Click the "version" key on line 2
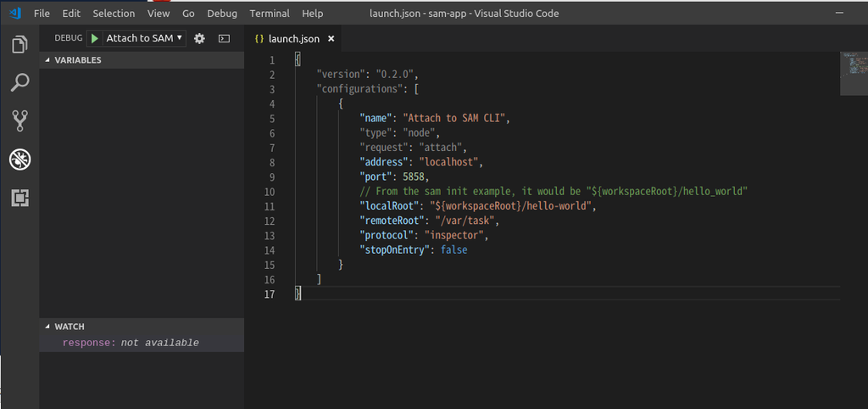The width and height of the screenshot is (868, 409). (x=342, y=75)
